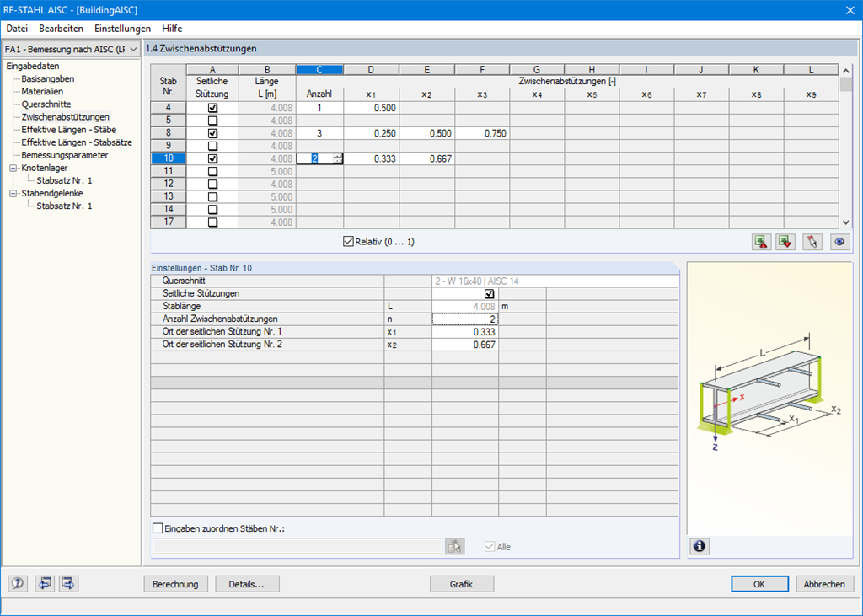Click the Stäben Nr. text input field
The image size is (863, 616).
click(297, 546)
